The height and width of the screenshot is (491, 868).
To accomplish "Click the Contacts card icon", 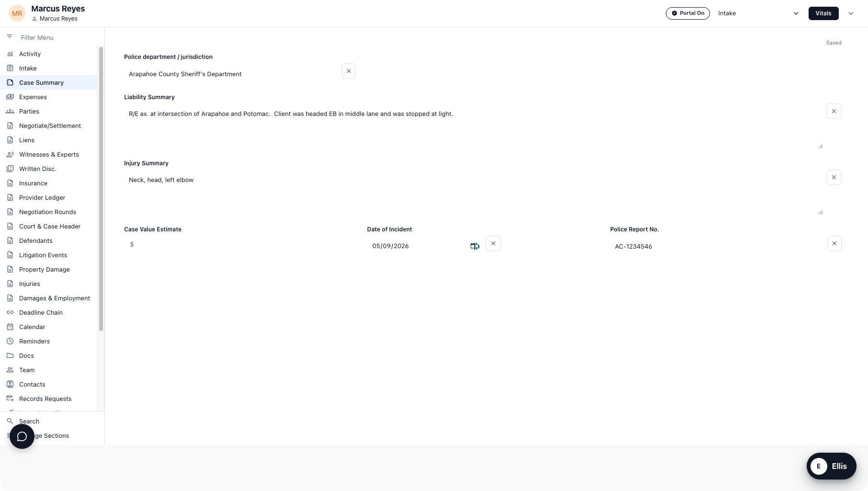I will pyautogui.click(x=10, y=385).
